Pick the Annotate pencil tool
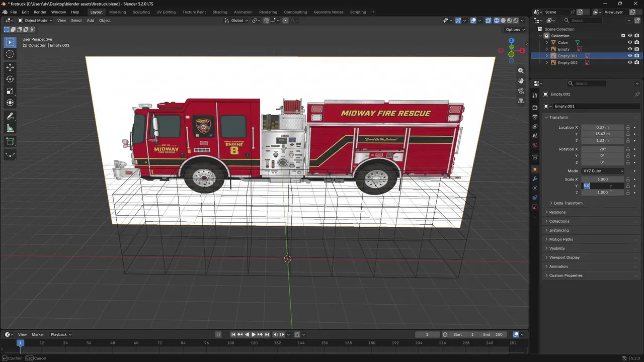The height and width of the screenshot is (362, 644). point(10,116)
